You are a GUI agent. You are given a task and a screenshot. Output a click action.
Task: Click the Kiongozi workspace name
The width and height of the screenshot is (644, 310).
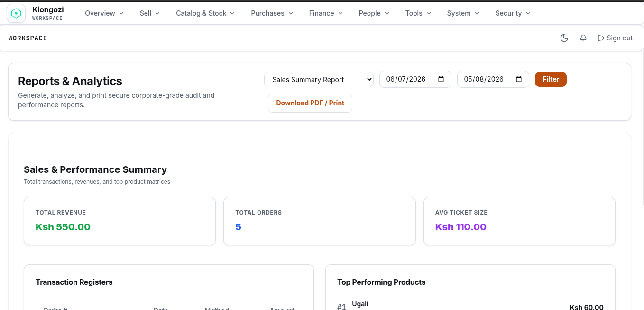tap(48, 9)
